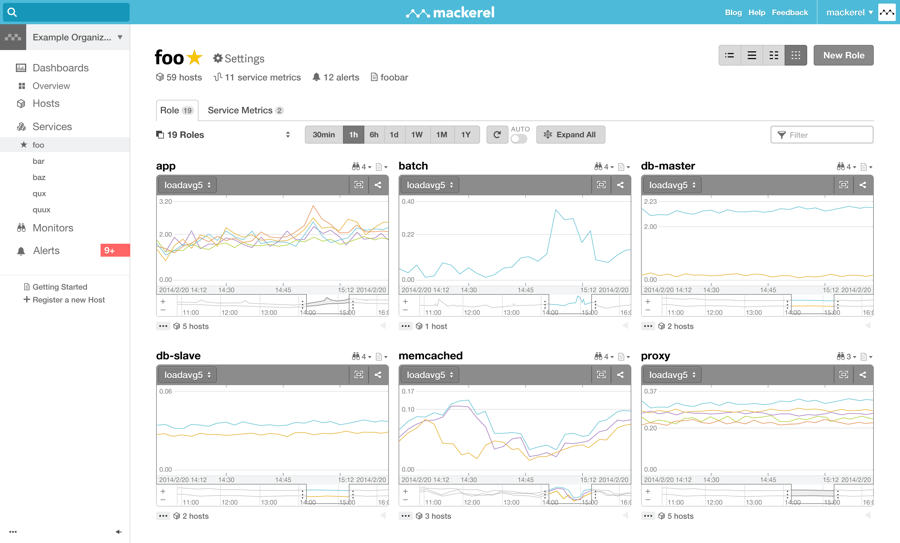Switch to the dense grid view icon
900x543 pixels.
(796, 56)
